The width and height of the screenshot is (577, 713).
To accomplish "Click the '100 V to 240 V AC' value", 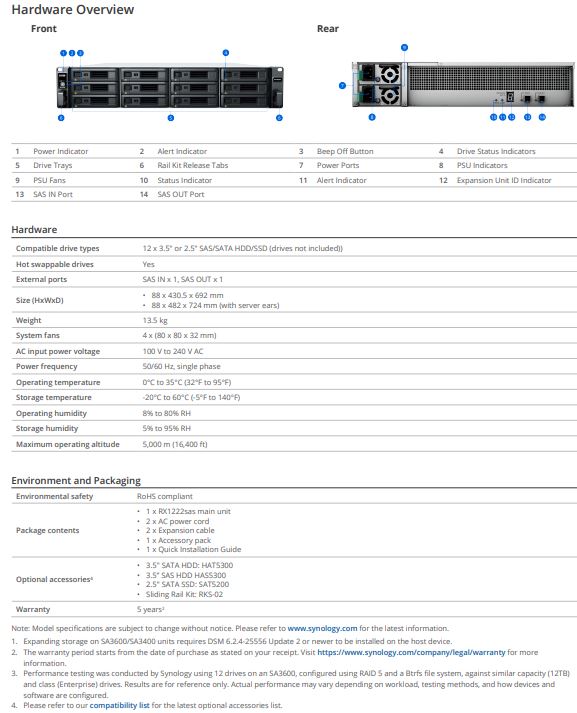I will click(173, 351).
